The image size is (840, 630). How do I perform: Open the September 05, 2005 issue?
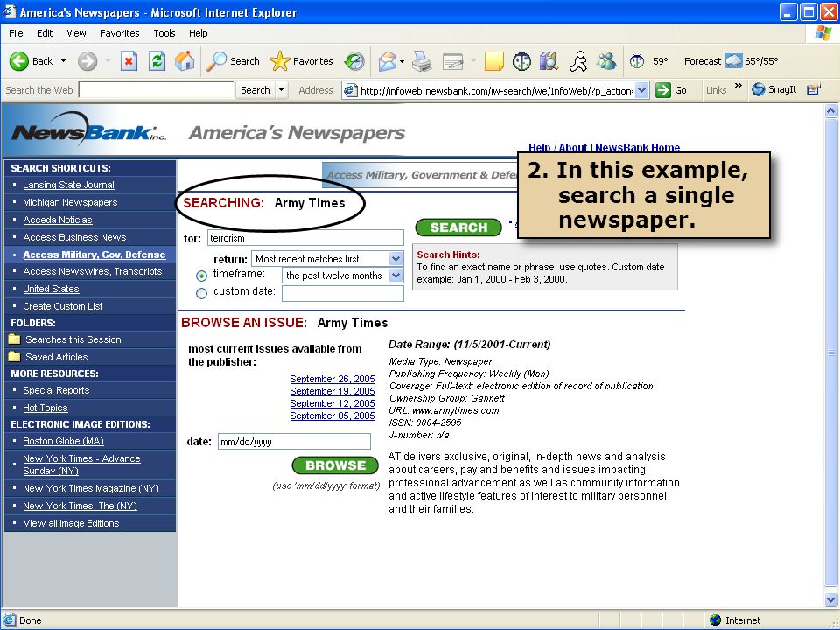[x=332, y=416]
